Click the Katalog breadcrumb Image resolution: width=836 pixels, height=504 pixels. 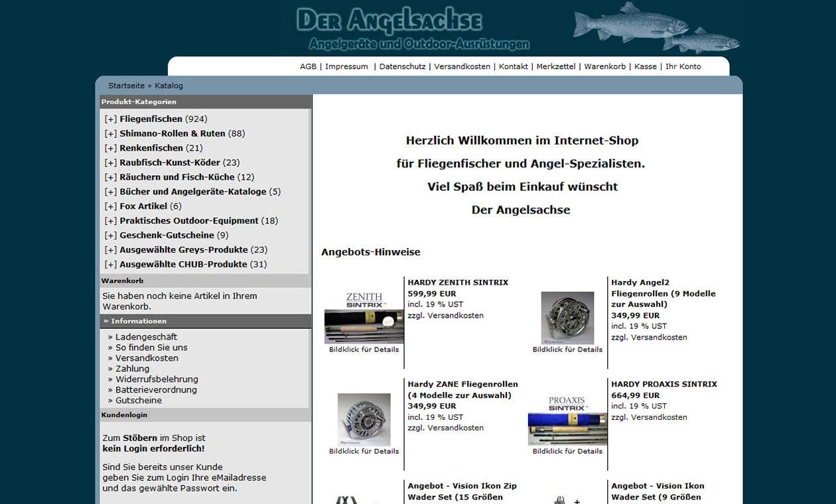click(x=169, y=86)
